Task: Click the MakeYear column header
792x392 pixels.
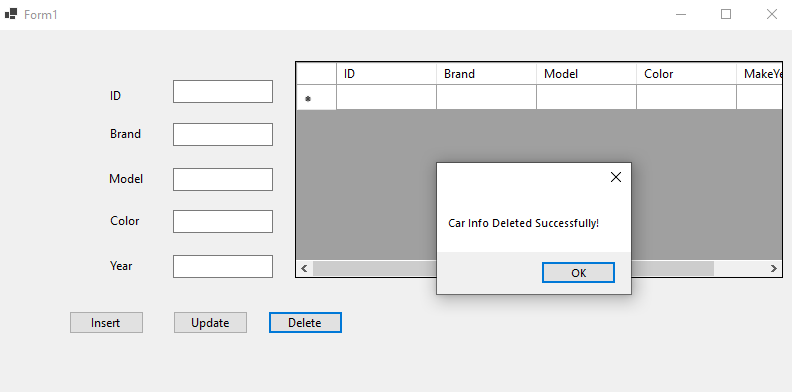Action: (x=759, y=74)
